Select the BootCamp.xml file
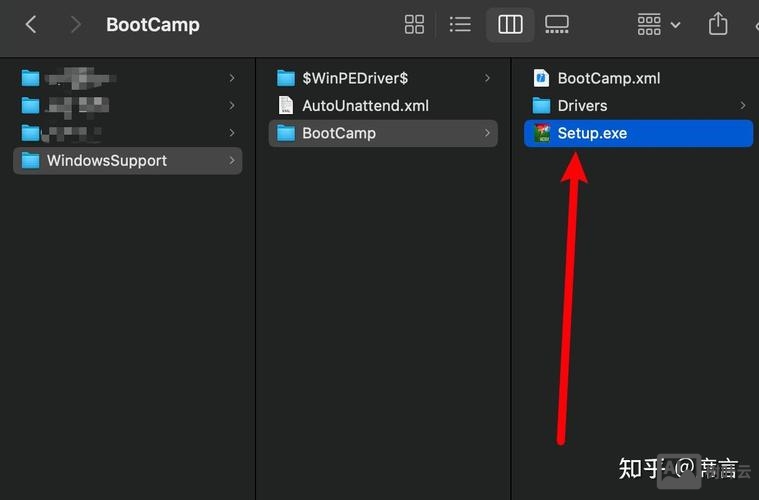 608,78
